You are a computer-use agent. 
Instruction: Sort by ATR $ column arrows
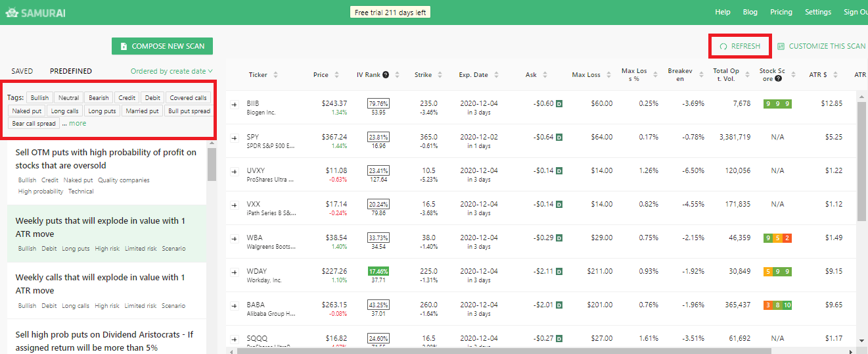pos(835,75)
